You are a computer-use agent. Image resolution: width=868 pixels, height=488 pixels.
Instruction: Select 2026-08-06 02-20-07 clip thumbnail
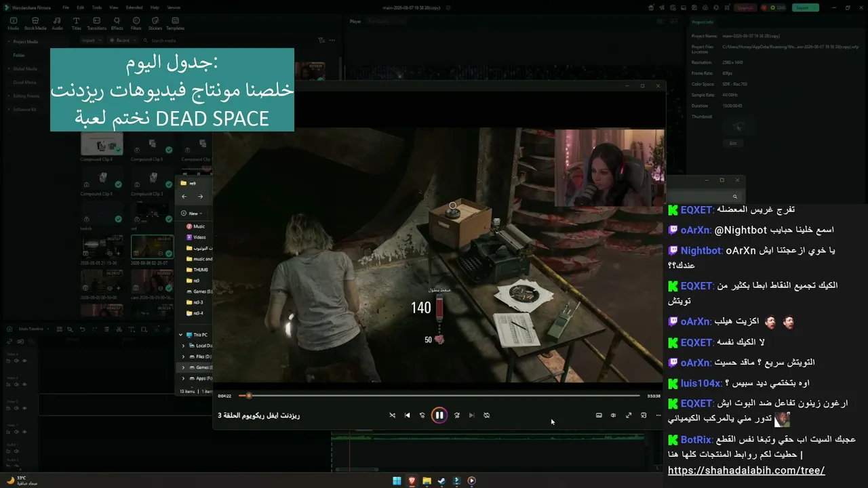[x=152, y=247]
